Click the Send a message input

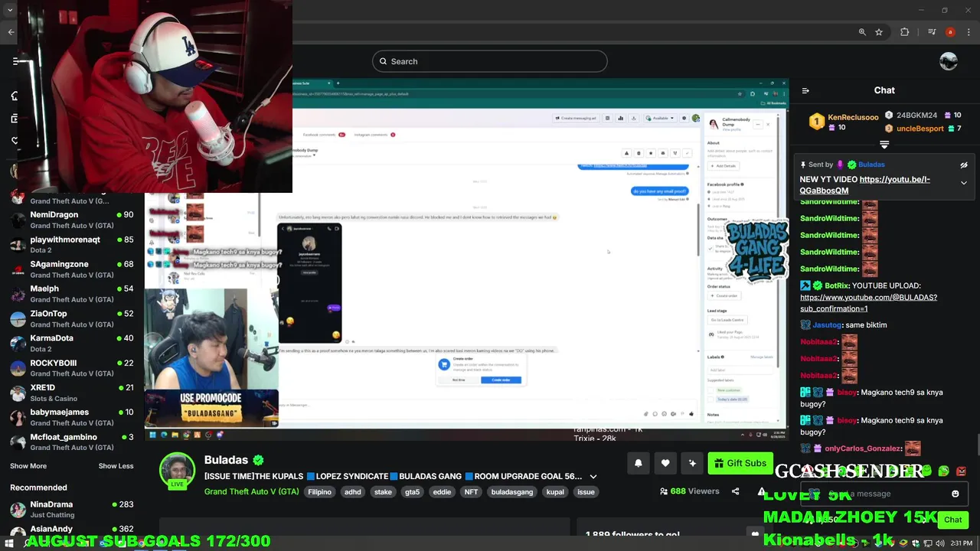tap(873, 494)
